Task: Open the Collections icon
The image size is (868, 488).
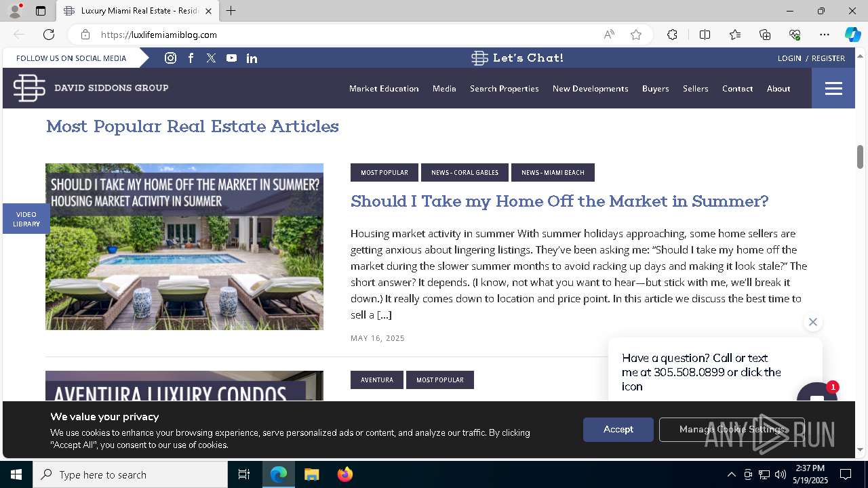Action: tap(765, 35)
